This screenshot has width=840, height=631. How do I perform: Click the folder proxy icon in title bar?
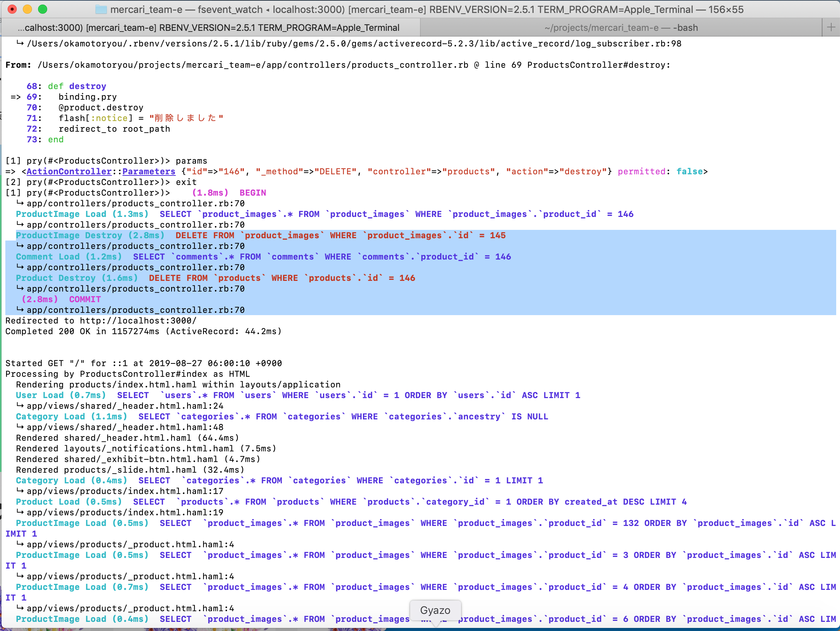point(101,10)
